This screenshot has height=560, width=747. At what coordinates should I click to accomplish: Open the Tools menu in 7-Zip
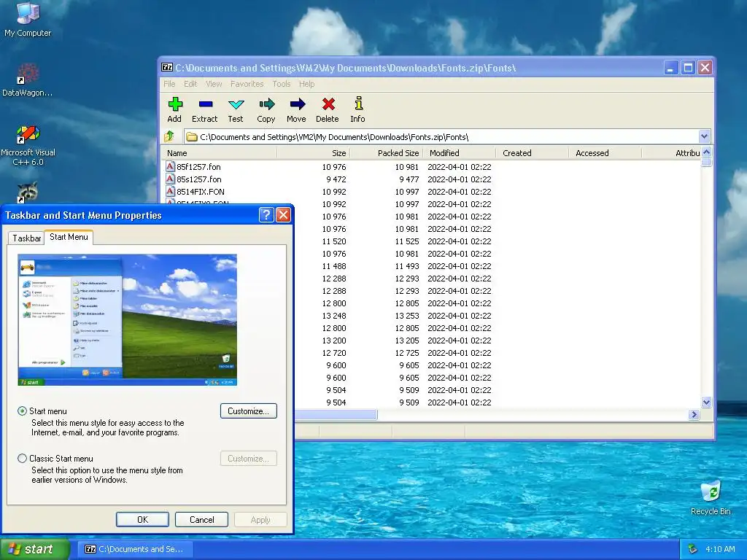click(281, 84)
